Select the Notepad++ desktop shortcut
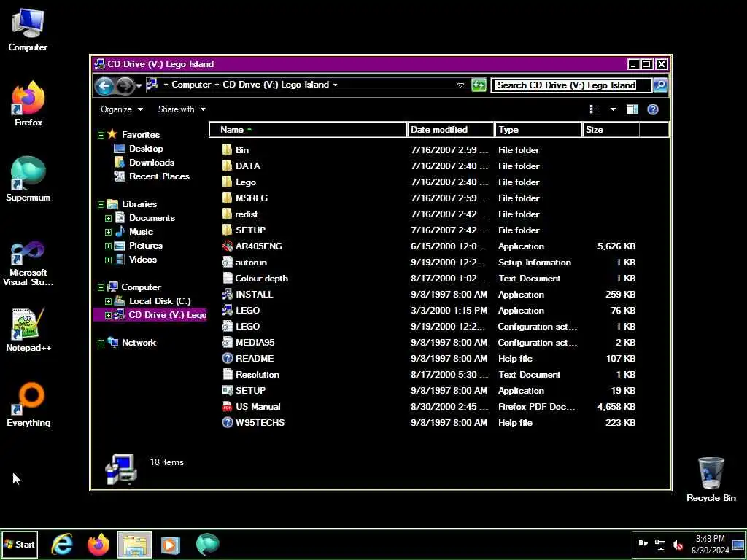This screenshot has height=560, width=747. [x=28, y=330]
